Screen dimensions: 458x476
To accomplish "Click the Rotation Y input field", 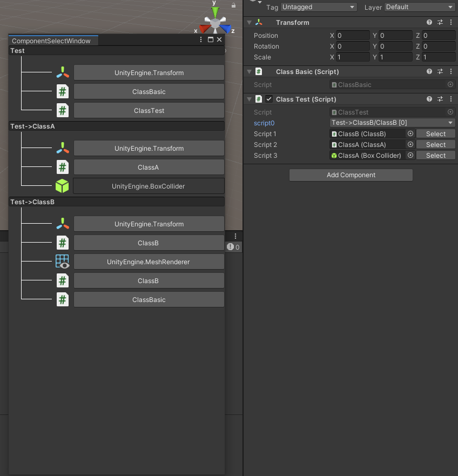I will click(395, 46).
